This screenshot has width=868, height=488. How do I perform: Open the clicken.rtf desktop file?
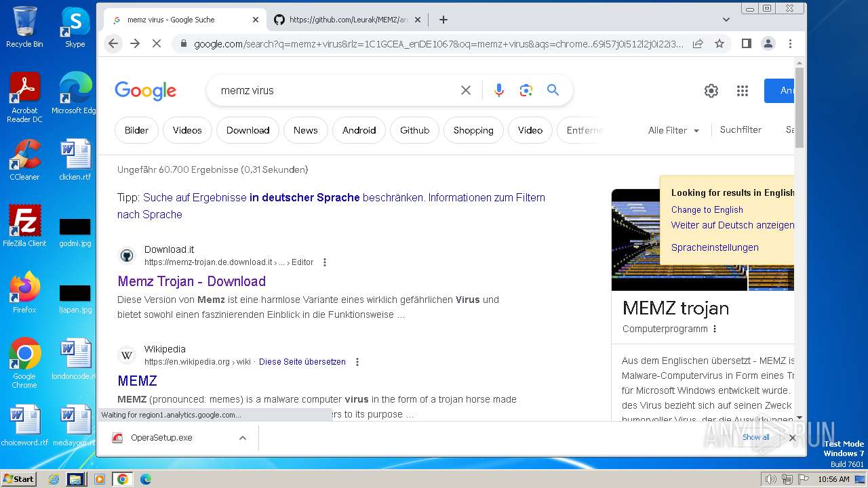point(75,160)
